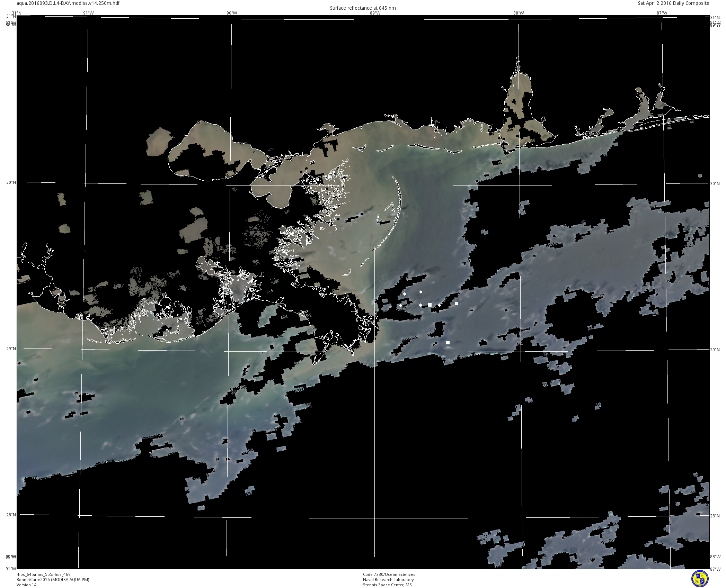Click the 30°N latitude label on left edge

(11, 182)
